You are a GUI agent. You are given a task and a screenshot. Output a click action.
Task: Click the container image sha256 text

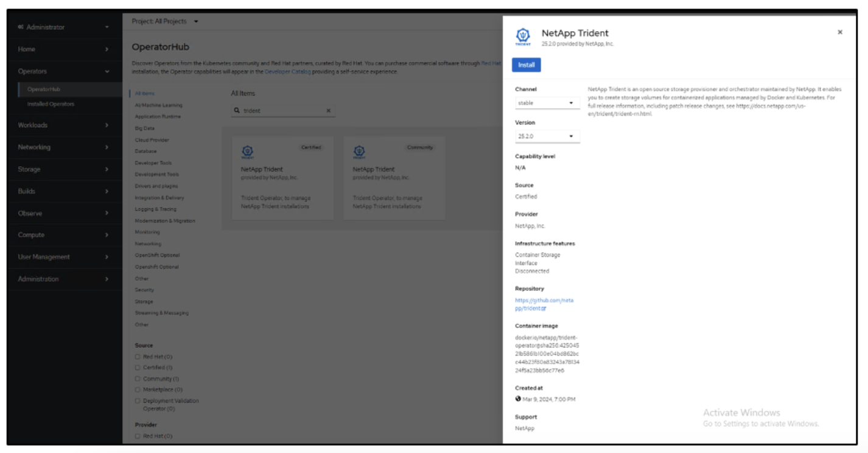point(547,354)
